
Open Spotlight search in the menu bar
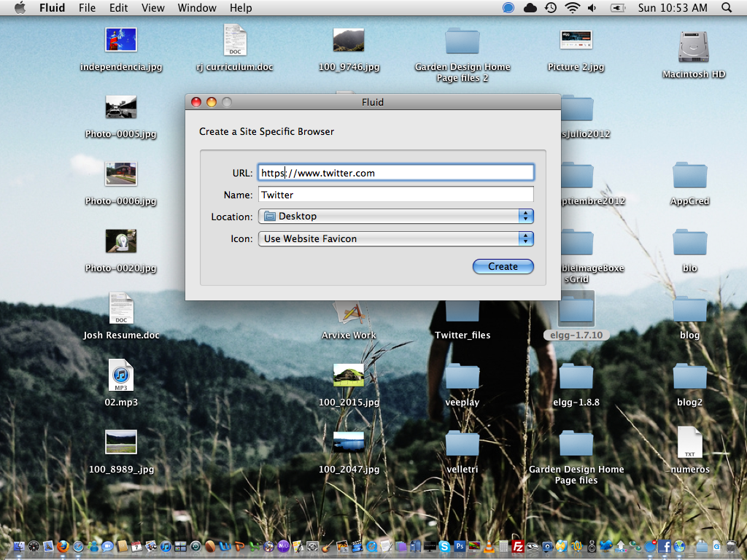pyautogui.click(x=727, y=7)
